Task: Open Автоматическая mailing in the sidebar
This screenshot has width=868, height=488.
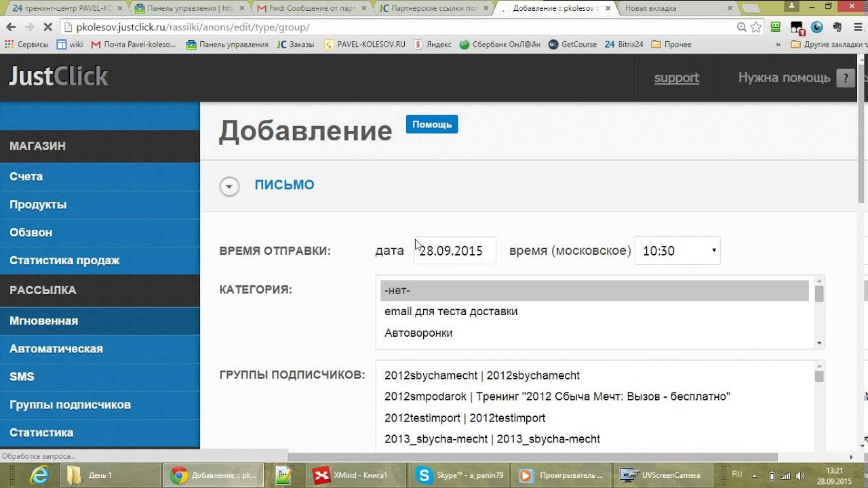Action: tap(100, 348)
